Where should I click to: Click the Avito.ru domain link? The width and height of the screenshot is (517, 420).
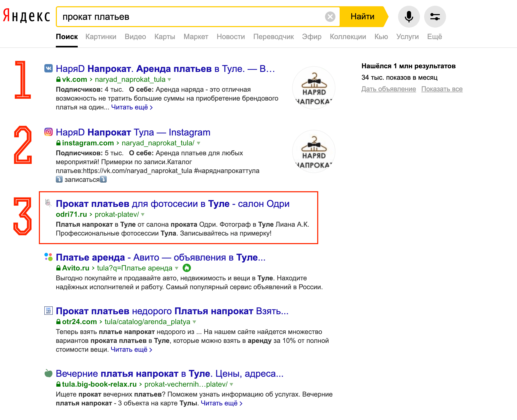coord(76,268)
